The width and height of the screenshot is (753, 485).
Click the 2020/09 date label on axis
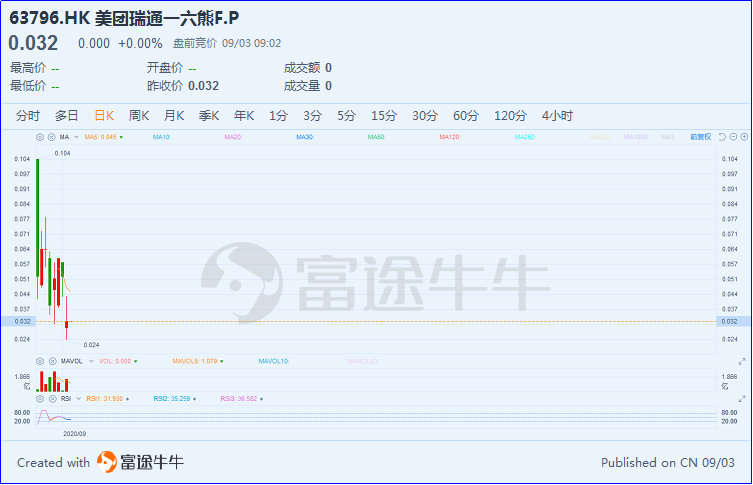click(x=74, y=434)
